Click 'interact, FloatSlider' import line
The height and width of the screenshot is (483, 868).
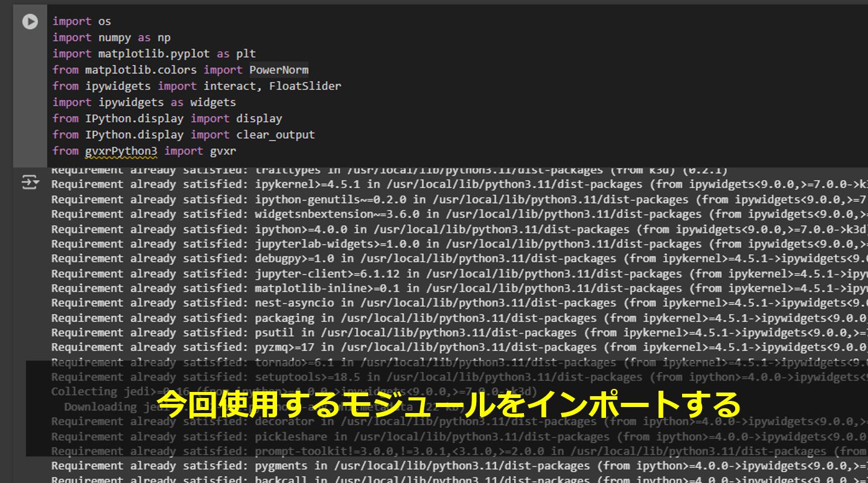point(197,86)
